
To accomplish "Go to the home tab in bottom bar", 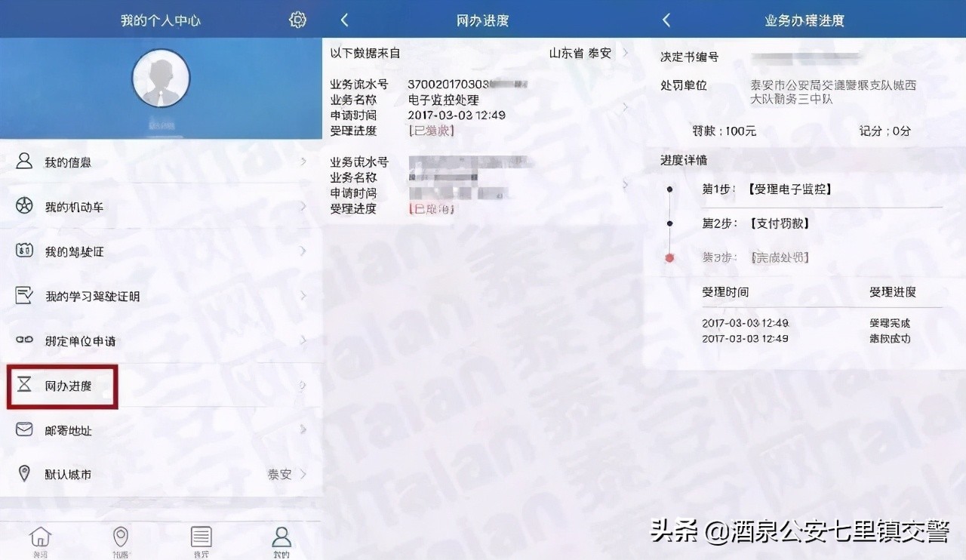I will click(x=40, y=540).
